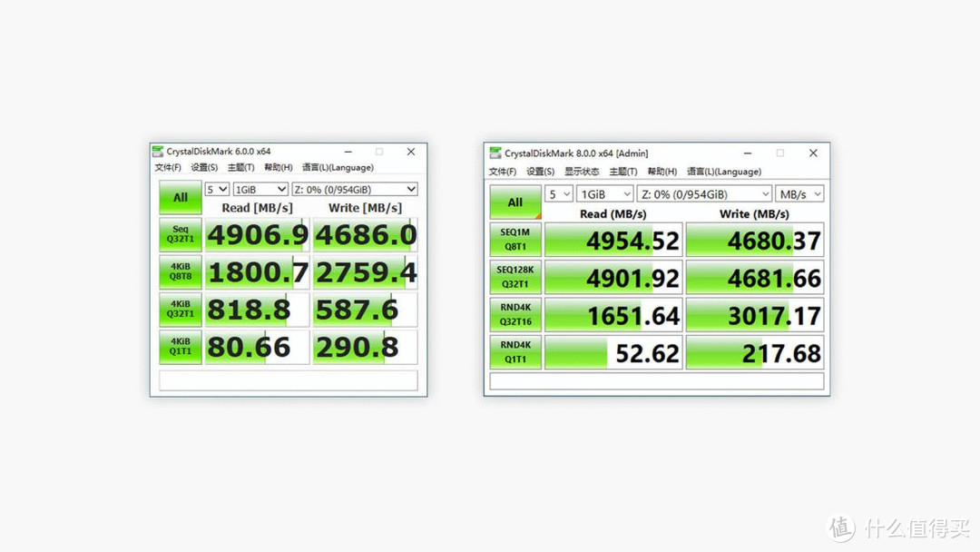This screenshot has width=980, height=552.
Task: Open the 1GiB size dropdown in CrystalDiskMark 6
Action: click(x=260, y=189)
